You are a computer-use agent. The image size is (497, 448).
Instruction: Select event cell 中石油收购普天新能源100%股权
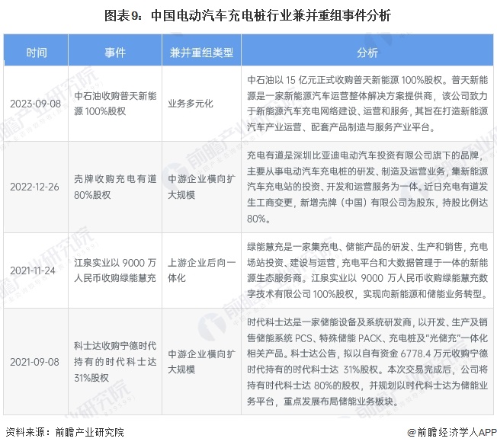click(x=115, y=104)
